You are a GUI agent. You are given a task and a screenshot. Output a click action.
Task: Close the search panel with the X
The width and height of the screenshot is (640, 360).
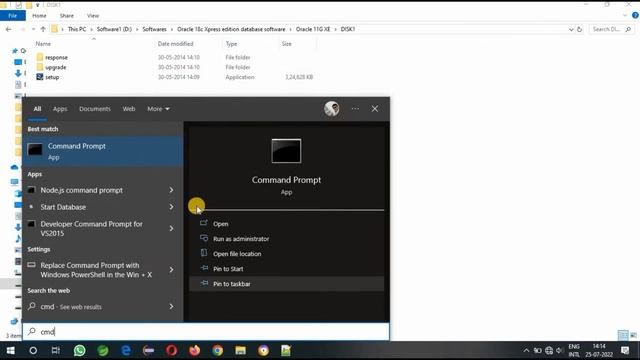coord(375,109)
